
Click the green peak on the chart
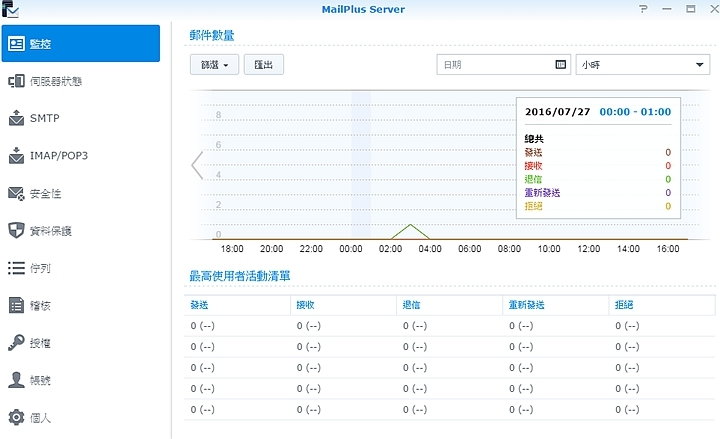click(409, 225)
